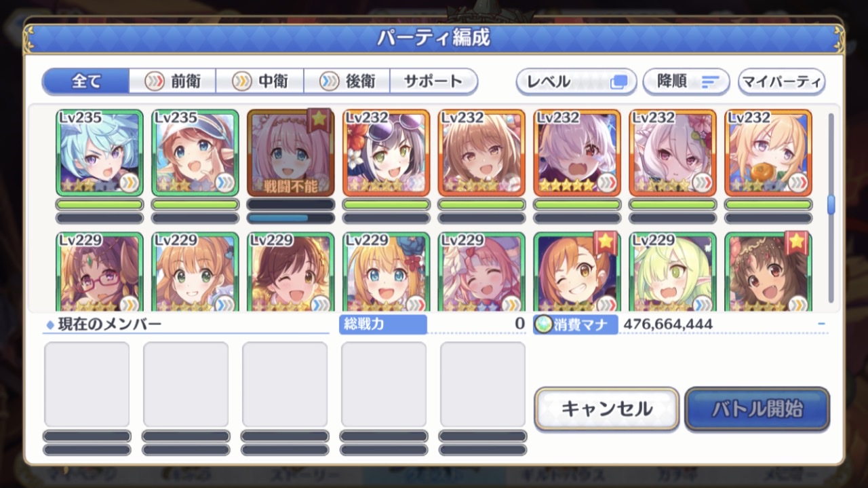Pick the Lv235 character with visor cap
Viewport: 868px width, 488px height.
(x=195, y=153)
